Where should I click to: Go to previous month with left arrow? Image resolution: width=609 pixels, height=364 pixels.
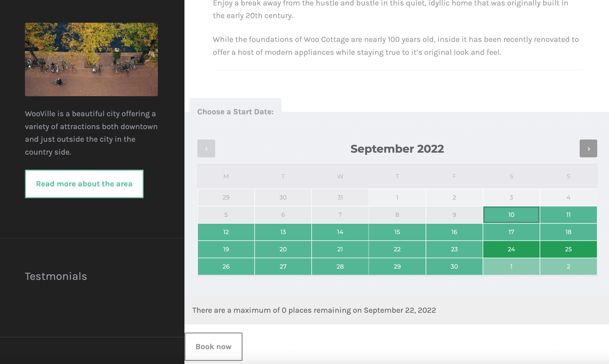click(206, 149)
